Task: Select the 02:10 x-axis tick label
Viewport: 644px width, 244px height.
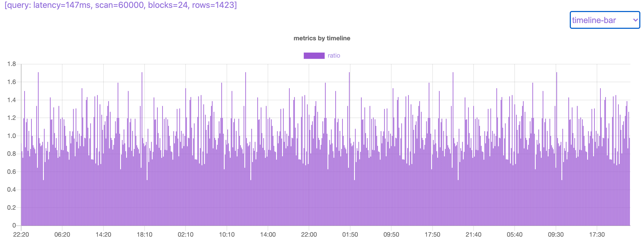Action: [x=186, y=234]
